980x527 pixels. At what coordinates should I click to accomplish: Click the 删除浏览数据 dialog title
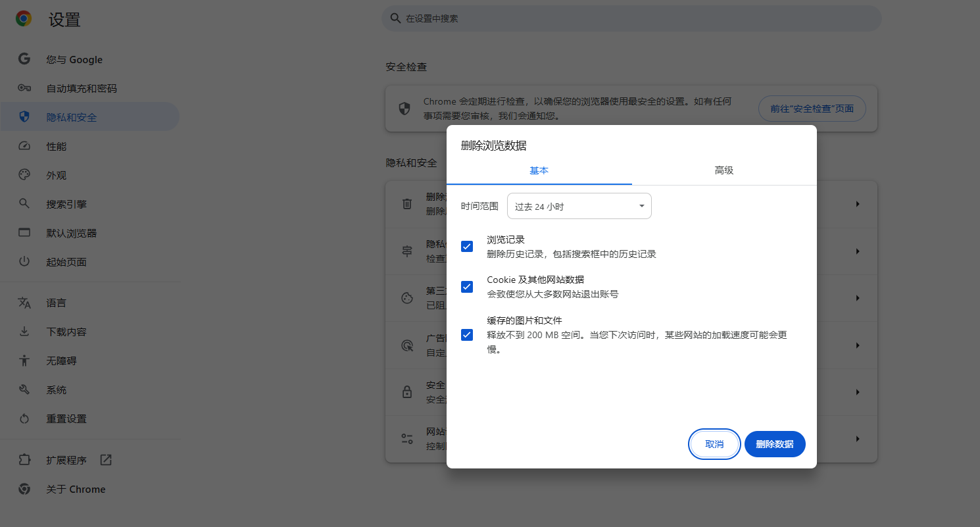pyautogui.click(x=493, y=145)
